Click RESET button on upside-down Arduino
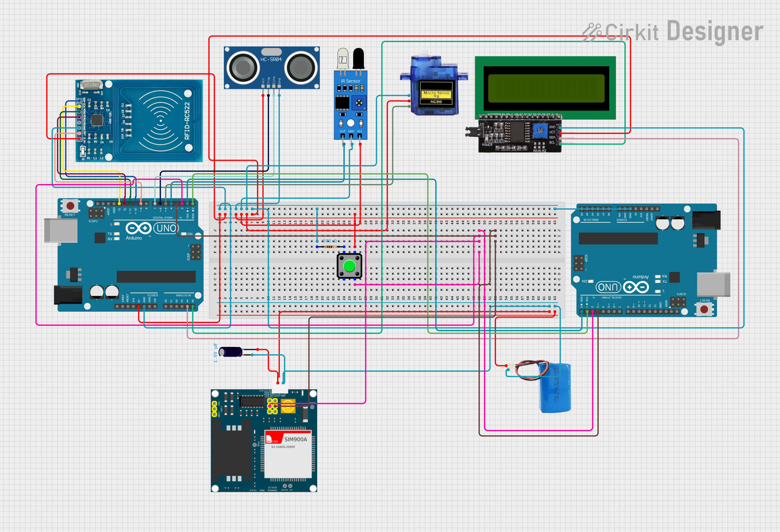The width and height of the screenshot is (780, 532). (704, 309)
